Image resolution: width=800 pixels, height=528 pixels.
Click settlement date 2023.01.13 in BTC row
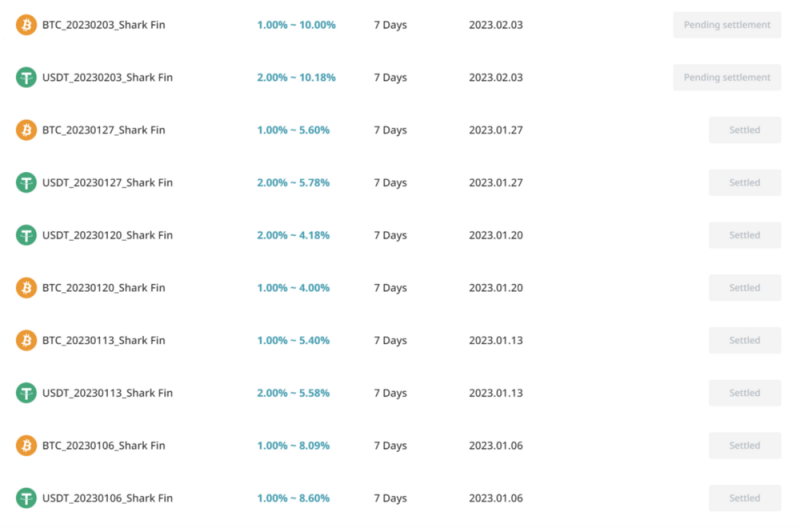[x=496, y=340]
